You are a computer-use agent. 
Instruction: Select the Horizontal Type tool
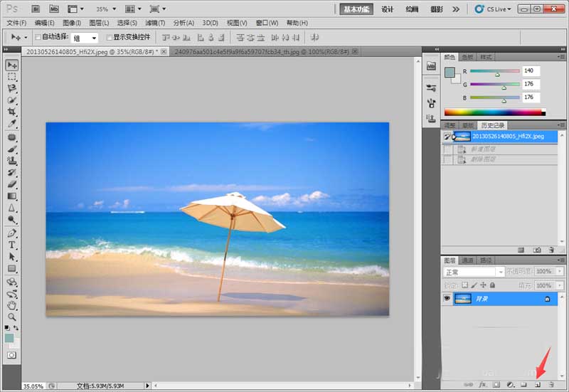[12, 245]
